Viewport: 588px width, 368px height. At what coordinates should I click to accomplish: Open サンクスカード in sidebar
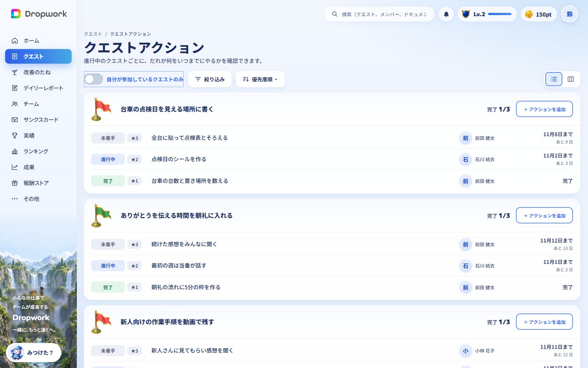click(x=38, y=120)
